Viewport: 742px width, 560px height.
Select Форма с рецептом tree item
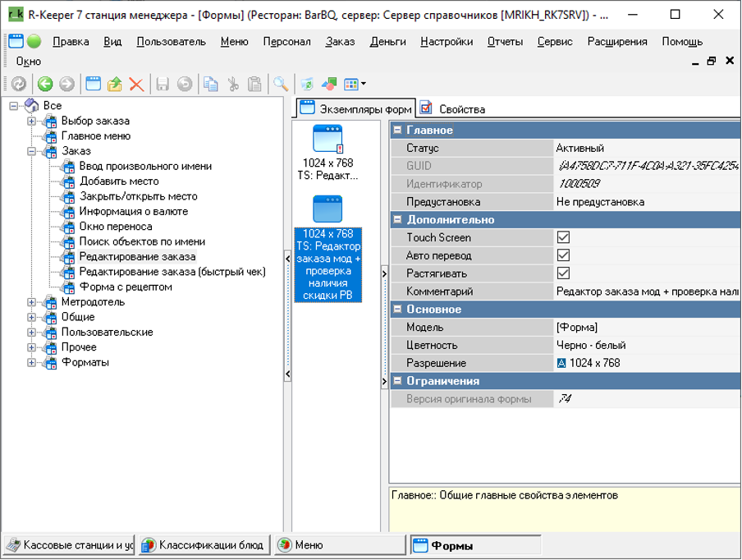click(x=126, y=287)
